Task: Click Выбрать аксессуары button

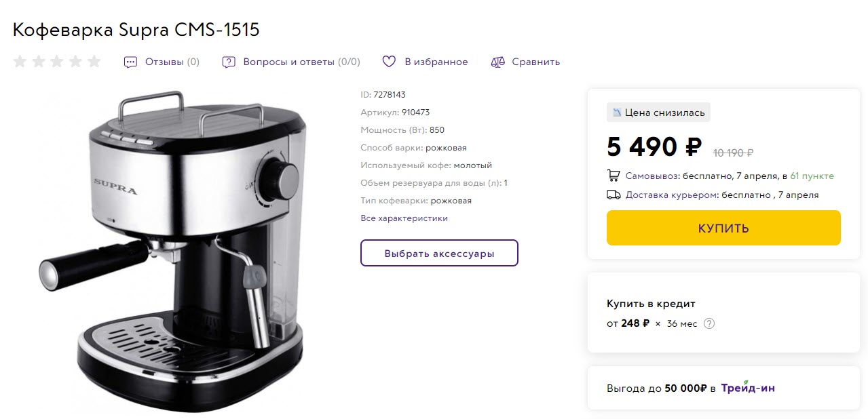Action: (439, 253)
